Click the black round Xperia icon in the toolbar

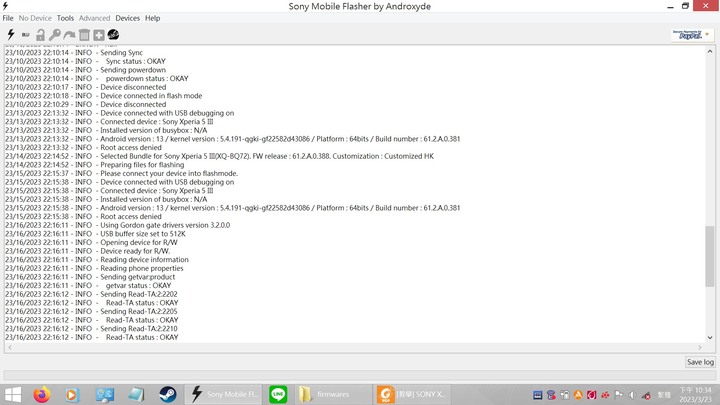tap(113, 35)
